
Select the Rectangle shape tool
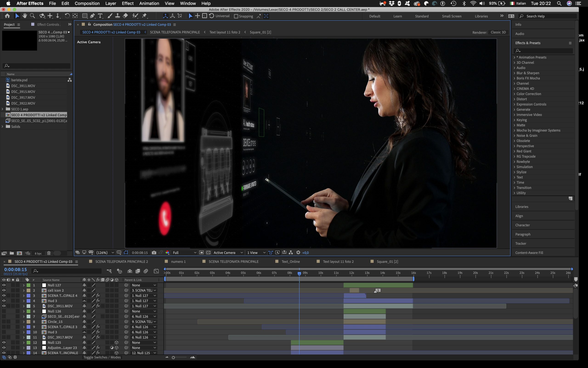point(85,16)
